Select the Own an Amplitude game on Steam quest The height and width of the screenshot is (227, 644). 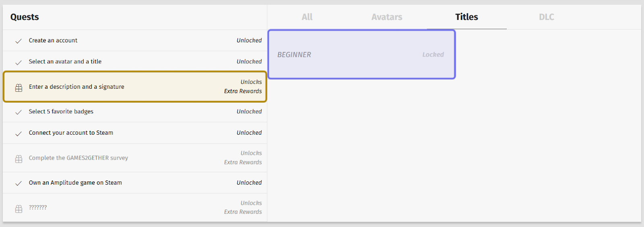pyautogui.click(x=135, y=183)
